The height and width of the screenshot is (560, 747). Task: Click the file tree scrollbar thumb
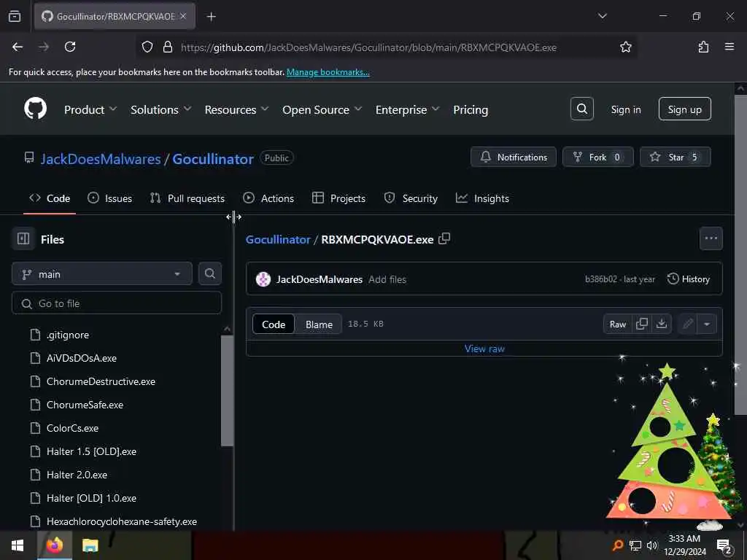[228, 391]
